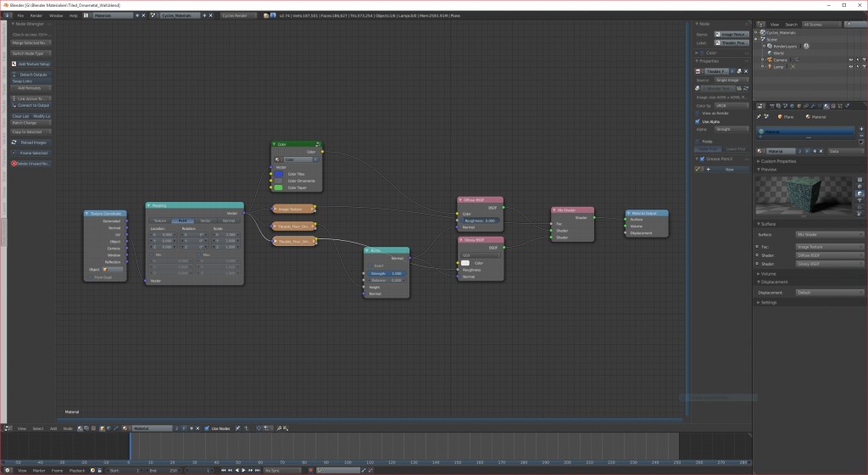Viewport: 868px width, 475px height.
Task: Open the Render menu in top bar
Action: [x=36, y=15]
